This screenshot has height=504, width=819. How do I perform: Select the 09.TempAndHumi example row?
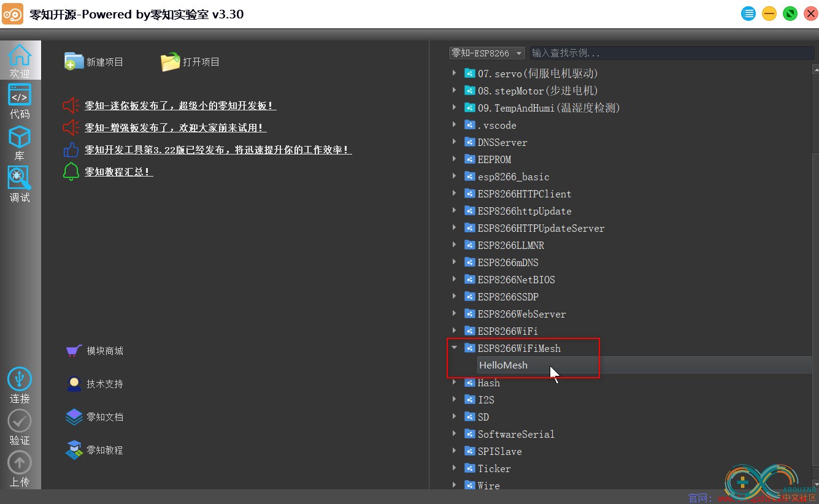click(x=549, y=107)
